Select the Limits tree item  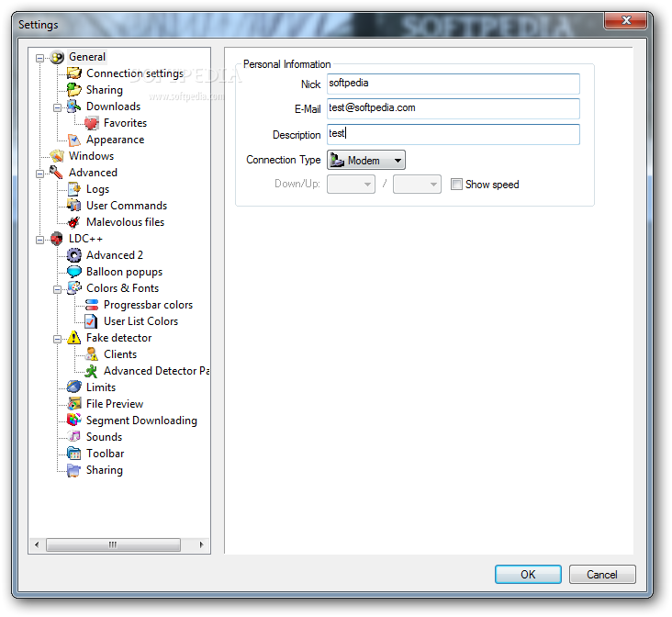[101, 387]
